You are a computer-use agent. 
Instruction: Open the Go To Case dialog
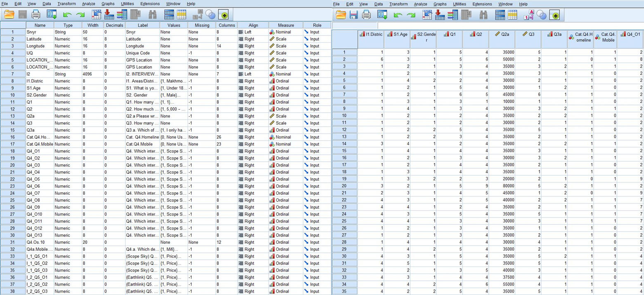(96, 14)
